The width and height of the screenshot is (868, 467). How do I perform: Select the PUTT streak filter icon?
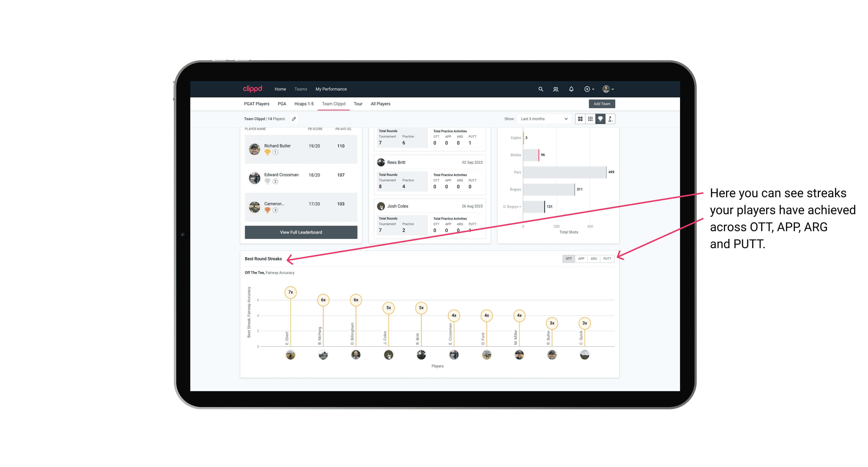(x=608, y=258)
